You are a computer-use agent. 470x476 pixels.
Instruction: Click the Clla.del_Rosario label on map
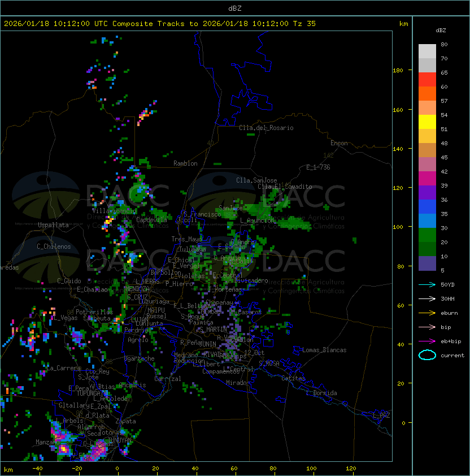click(x=266, y=128)
